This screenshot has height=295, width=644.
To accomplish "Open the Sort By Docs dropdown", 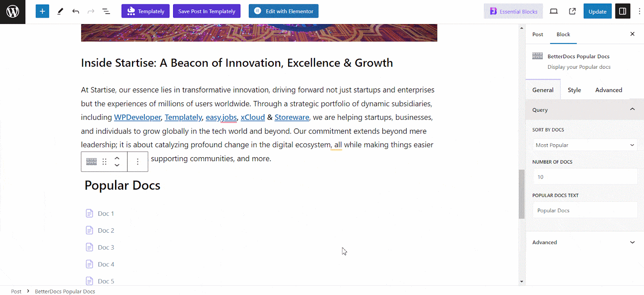I will (585, 145).
